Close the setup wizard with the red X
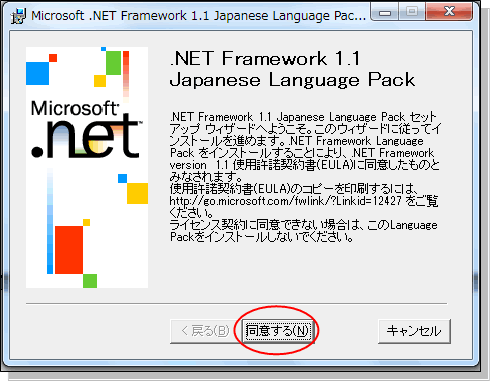This screenshot has height=382, width=491. click(449, 12)
